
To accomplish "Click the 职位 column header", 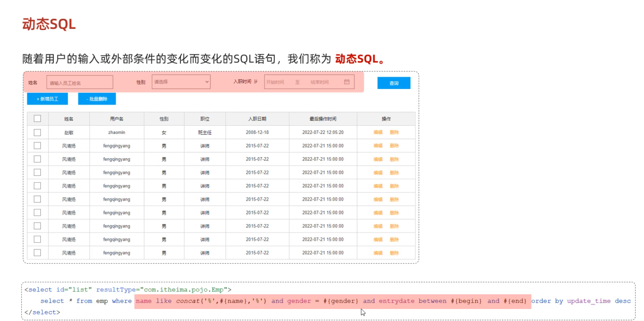I will pos(205,119).
